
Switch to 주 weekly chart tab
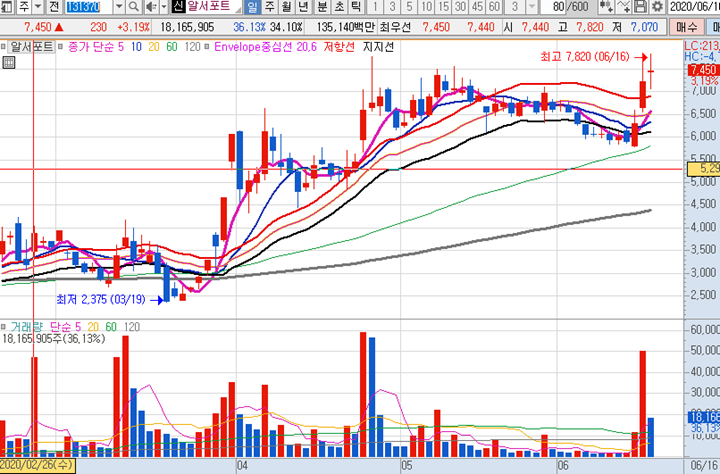click(270, 6)
